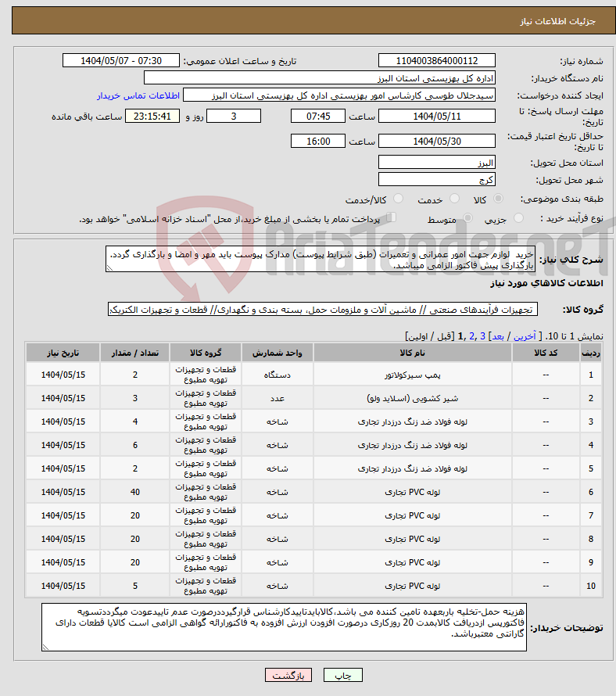Click the remaining time field 23:15:41
The image size is (616, 696).
tap(152, 117)
